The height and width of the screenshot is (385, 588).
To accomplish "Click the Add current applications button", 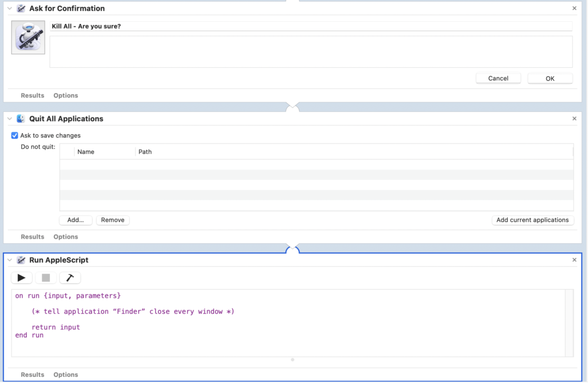I will 532,220.
